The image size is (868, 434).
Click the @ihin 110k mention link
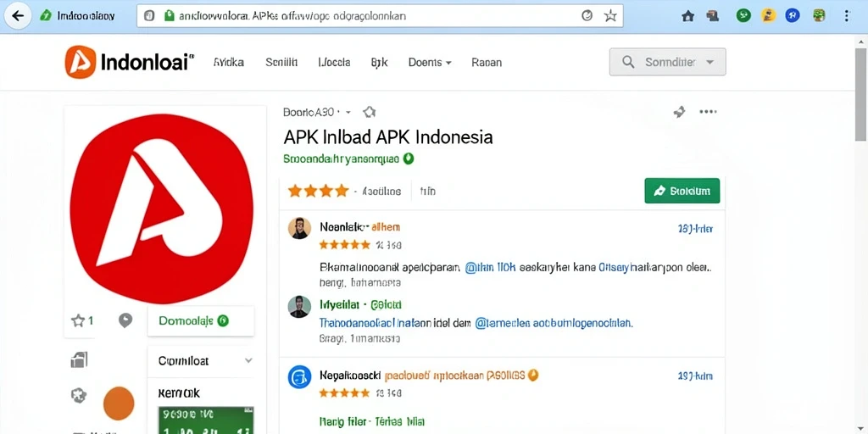[491, 268]
